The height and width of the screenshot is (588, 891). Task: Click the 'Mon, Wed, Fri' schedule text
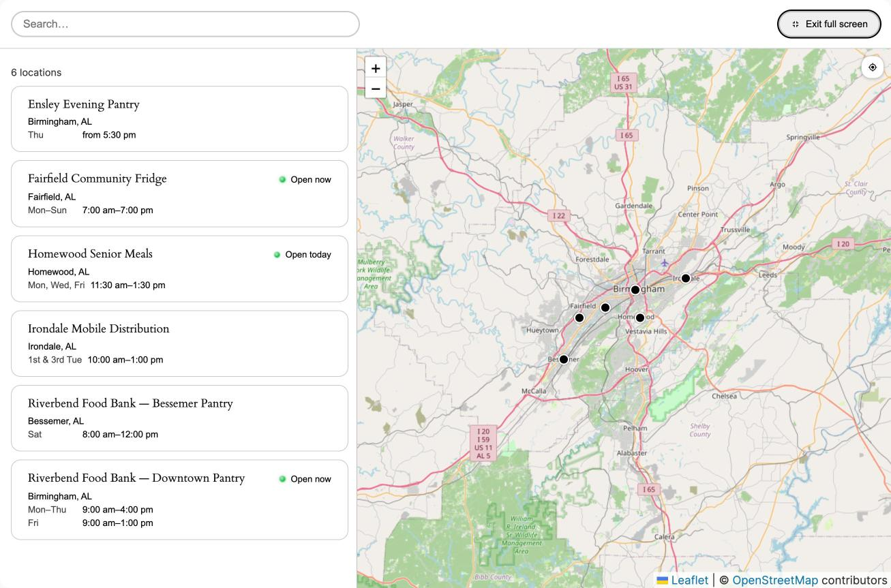point(56,285)
